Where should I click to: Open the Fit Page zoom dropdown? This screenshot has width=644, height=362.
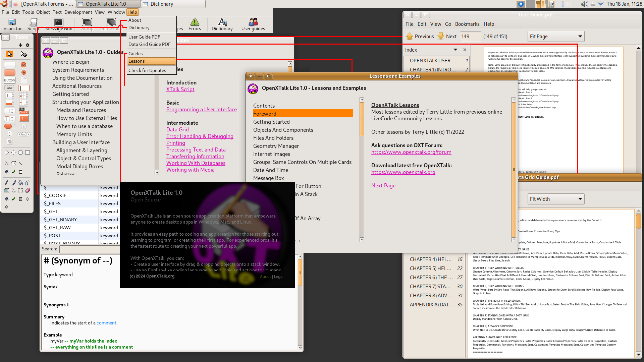[556, 36]
